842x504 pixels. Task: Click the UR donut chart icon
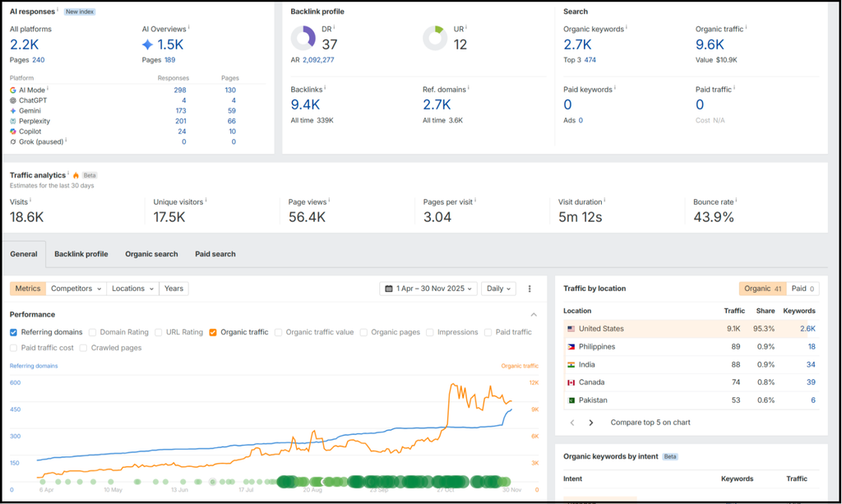435,38
